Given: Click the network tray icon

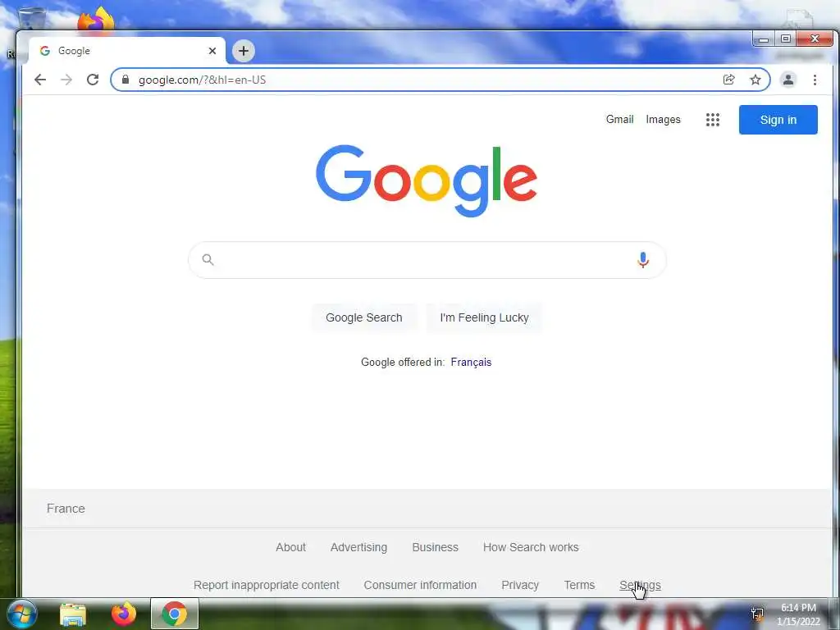Looking at the screenshot, I should pyautogui.click(x=757, y=614).
